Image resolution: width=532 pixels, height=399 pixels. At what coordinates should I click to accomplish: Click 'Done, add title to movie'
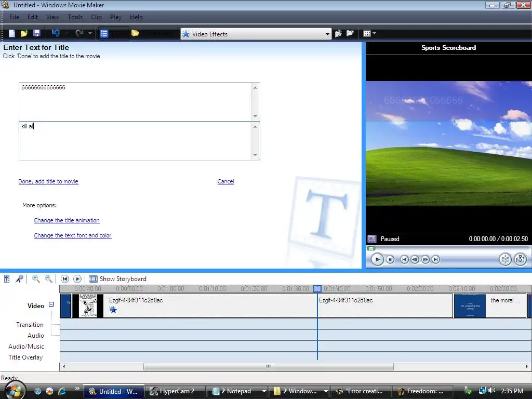pos(48,181)
